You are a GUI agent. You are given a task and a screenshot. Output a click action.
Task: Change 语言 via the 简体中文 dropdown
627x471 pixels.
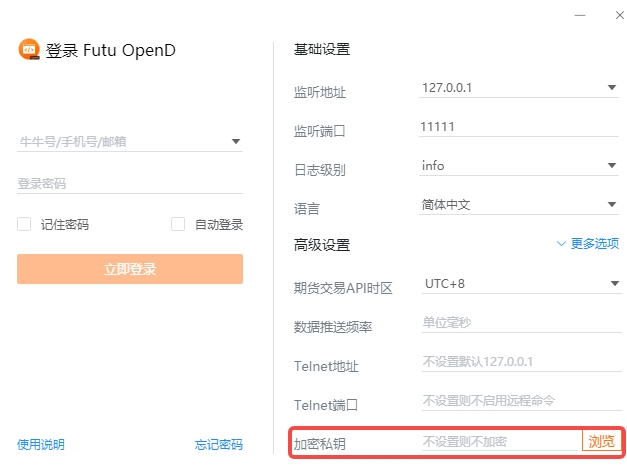point(612,205)
